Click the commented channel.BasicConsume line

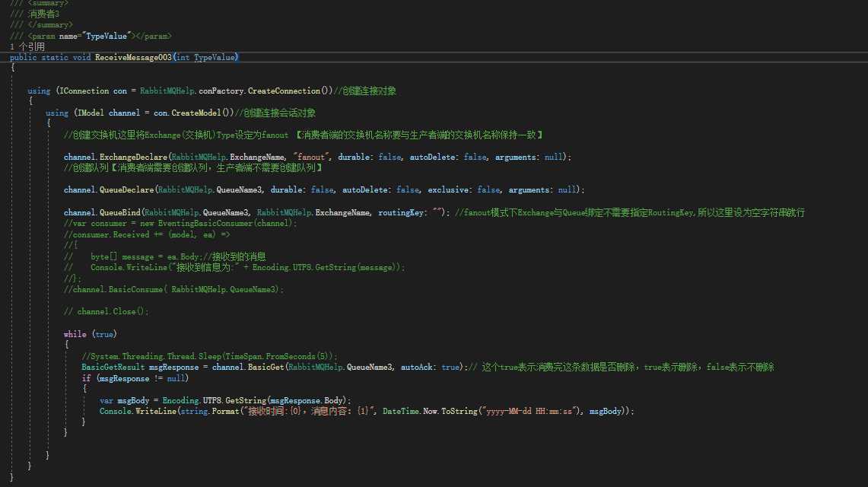click(173, 289)
